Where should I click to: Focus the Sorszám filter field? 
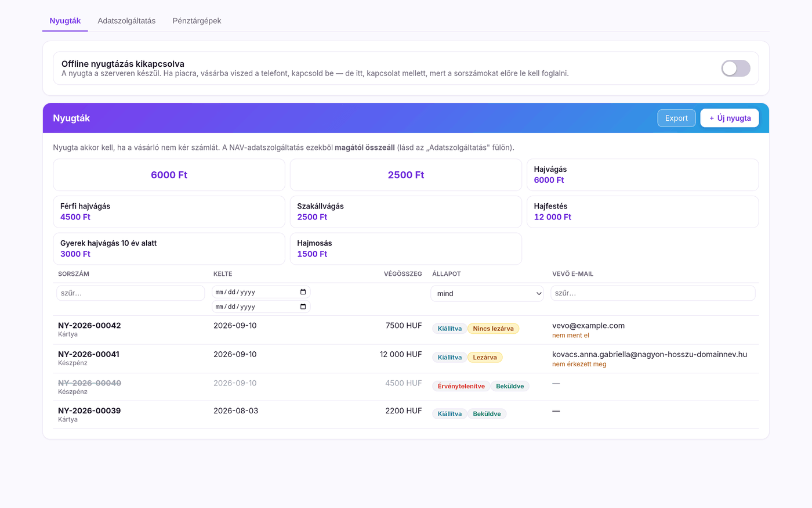130,293
